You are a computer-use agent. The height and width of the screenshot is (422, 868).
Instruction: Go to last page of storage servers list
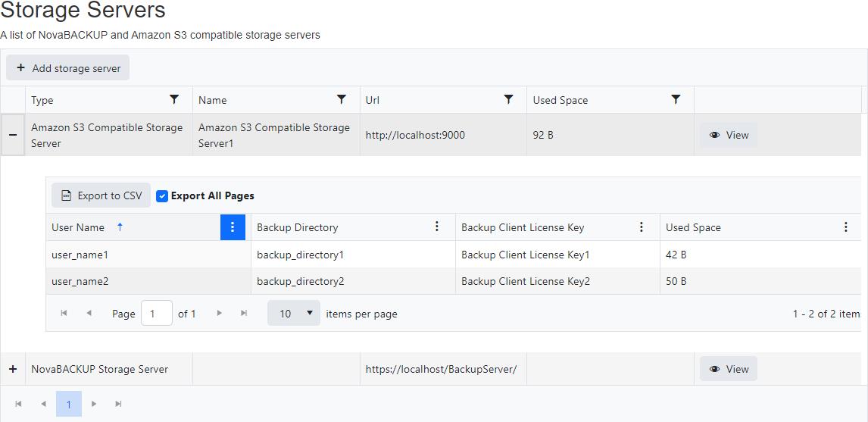coord(118,404)
